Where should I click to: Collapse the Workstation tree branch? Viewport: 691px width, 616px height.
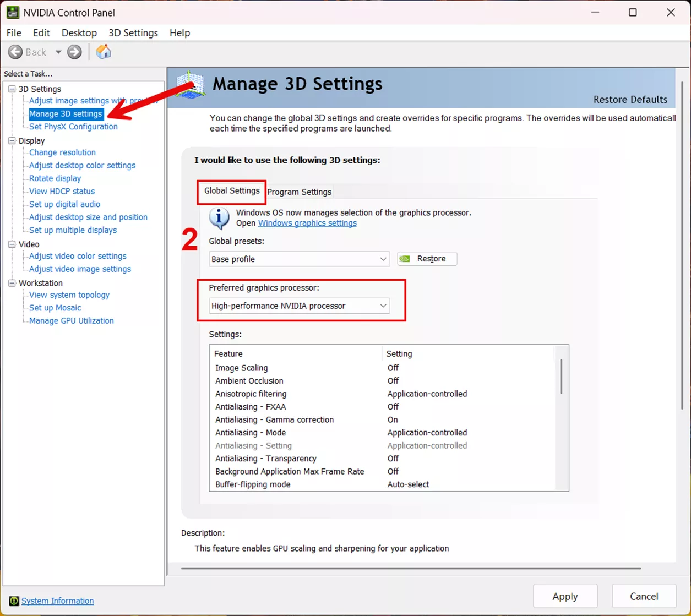[x=12, y=282]
